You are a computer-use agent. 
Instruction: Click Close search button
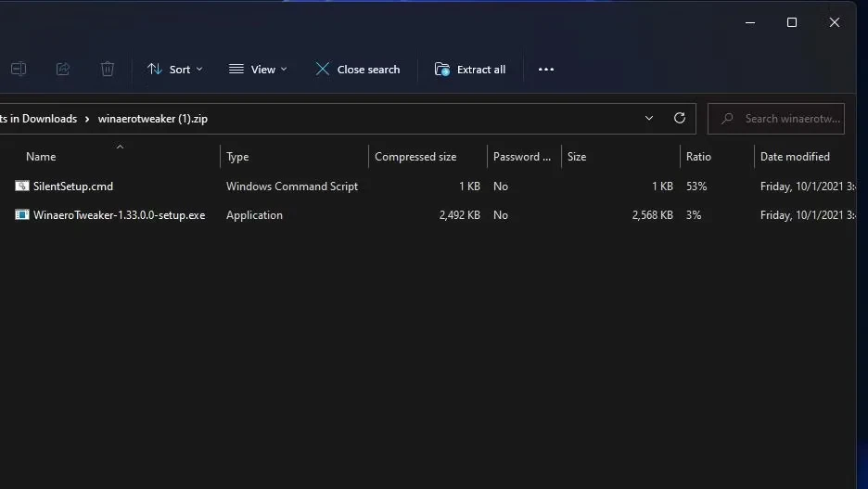coord(358,70)
